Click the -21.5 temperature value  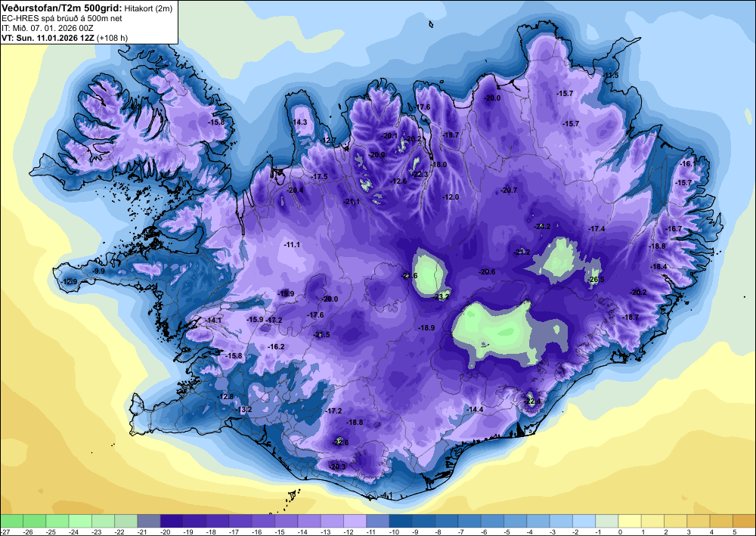coord(322,334)
